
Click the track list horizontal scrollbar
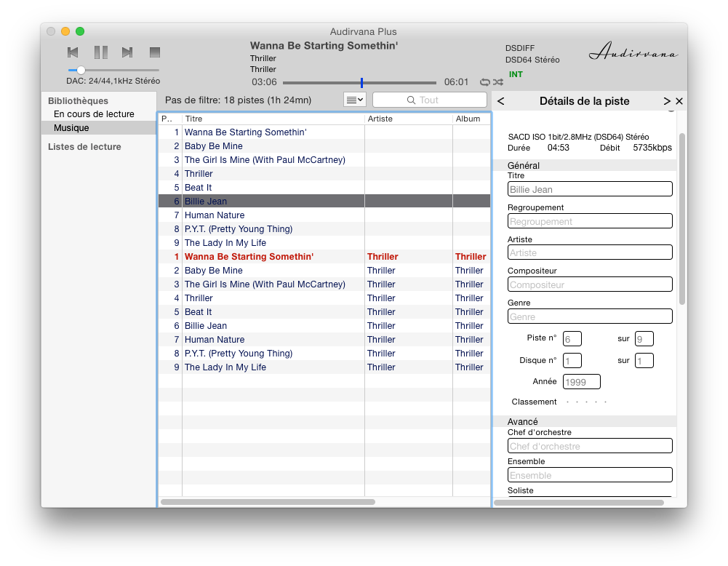[x=268, y=502]
